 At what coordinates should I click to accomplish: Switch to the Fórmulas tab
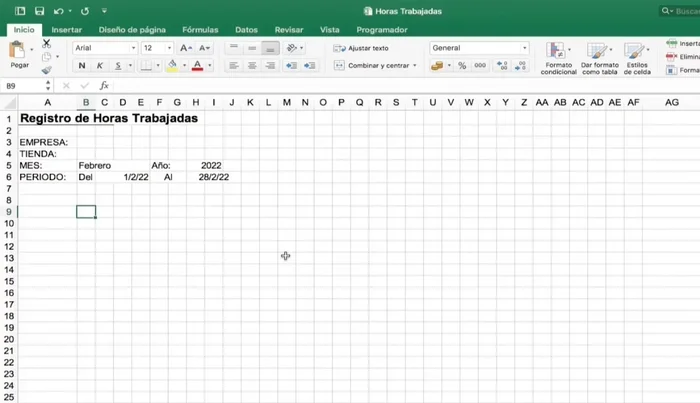coord(199,30)
